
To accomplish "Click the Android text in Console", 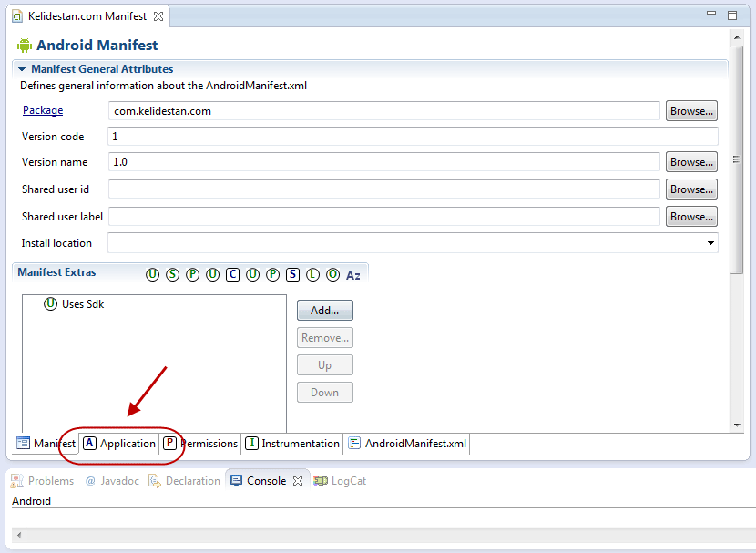I will [x=31, y=501].
